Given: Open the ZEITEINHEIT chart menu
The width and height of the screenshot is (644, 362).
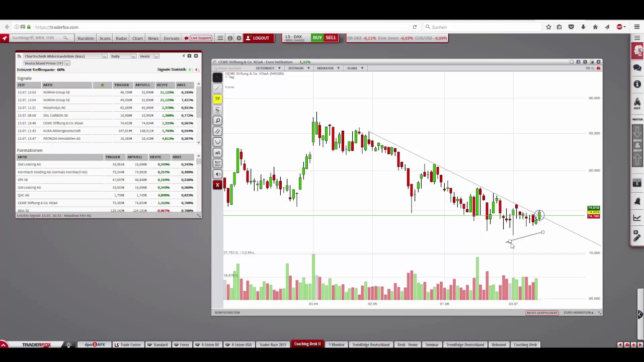Looking at the screenshot, I should (267, 68).
